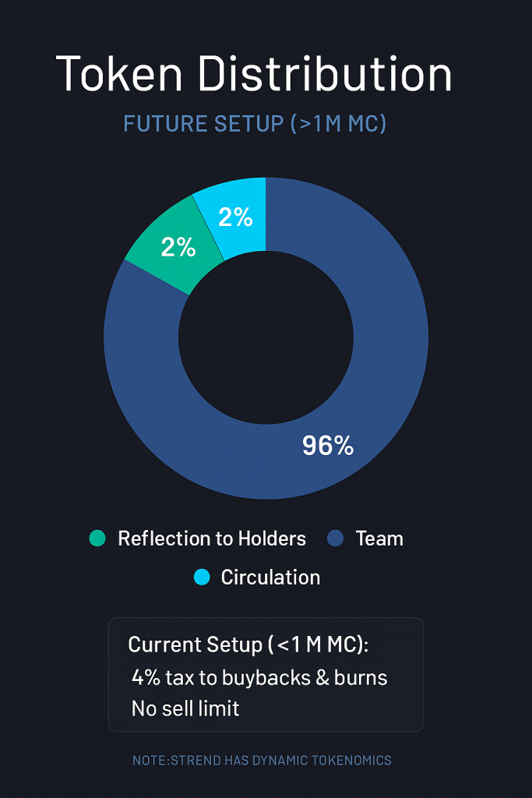Screen dimensions: 532x798
Task: Click the 96% value label
Action: (328, 446)
